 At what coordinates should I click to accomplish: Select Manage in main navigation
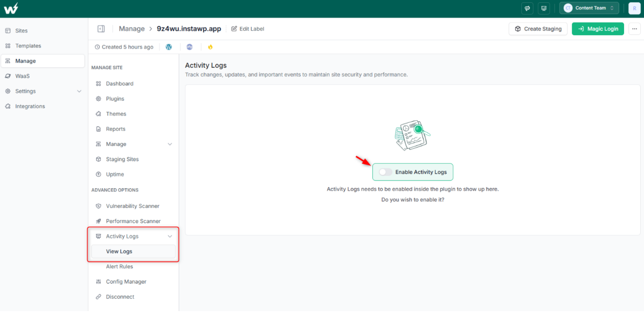point(43,61)
